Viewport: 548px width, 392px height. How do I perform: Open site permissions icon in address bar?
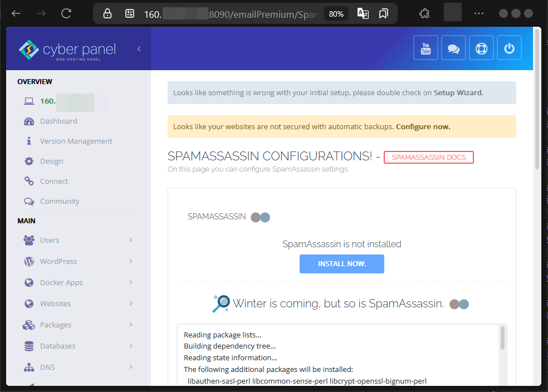pyautogui.click(x=130, y=13)
